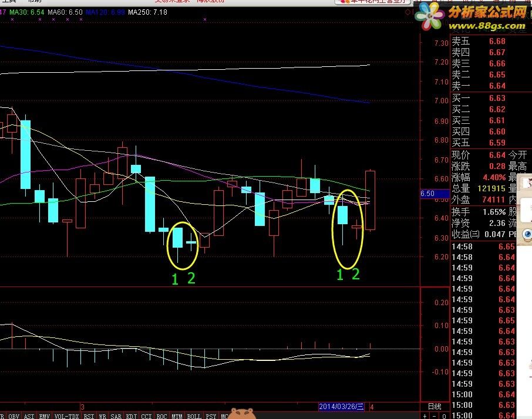Click the 换手 1.65% value

pyautogui.click(x=494, y=212)
